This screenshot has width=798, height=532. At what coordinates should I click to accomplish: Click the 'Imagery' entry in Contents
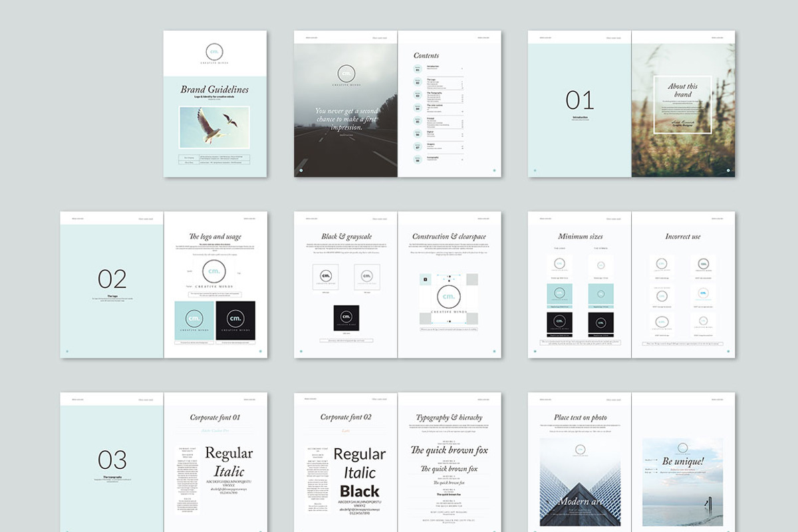(430, 144)
